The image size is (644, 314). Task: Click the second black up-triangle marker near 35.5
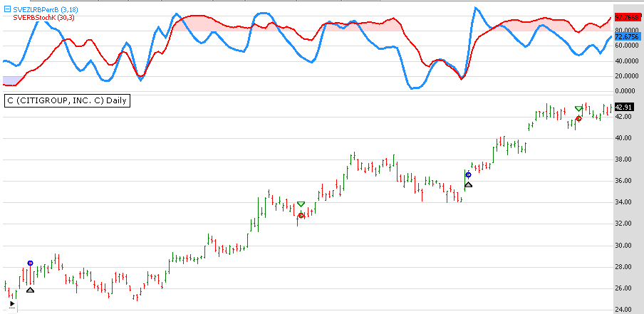pyautogui.click(x=468, y=185)
